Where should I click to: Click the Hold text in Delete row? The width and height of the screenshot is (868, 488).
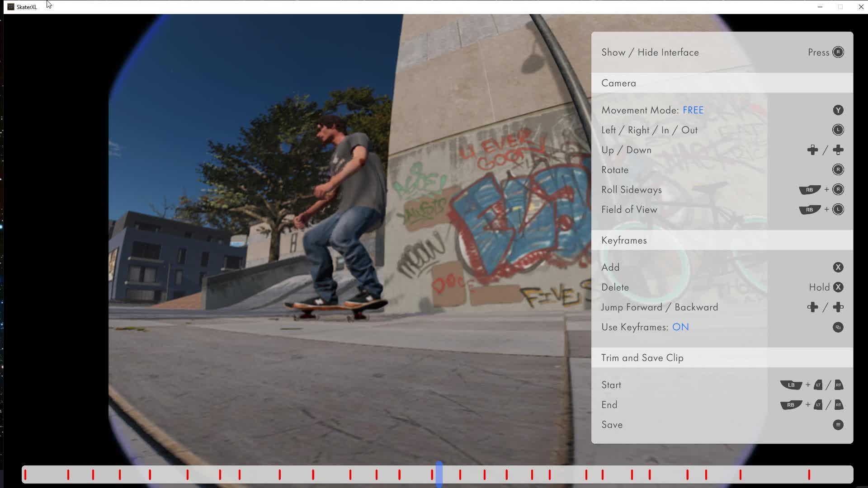click(819, 287)
